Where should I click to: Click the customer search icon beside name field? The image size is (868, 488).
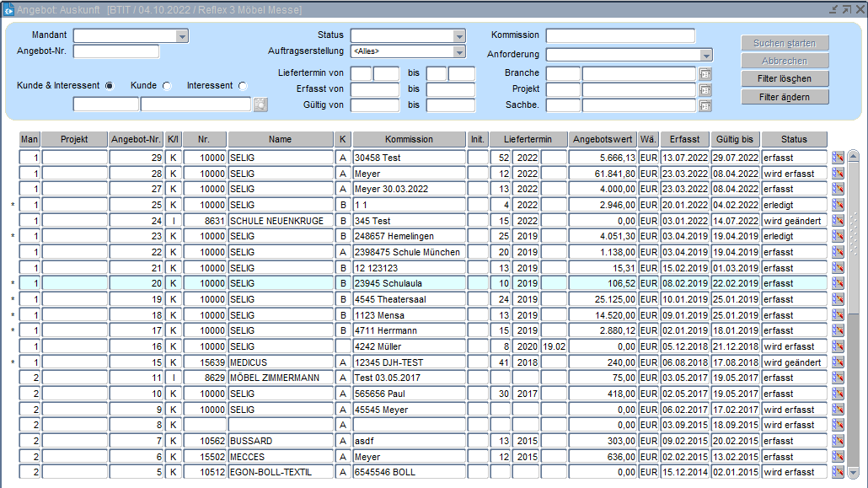[260, 105]
